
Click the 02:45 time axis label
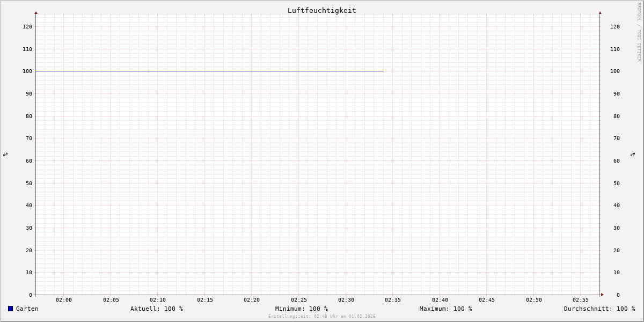(487, 300)
